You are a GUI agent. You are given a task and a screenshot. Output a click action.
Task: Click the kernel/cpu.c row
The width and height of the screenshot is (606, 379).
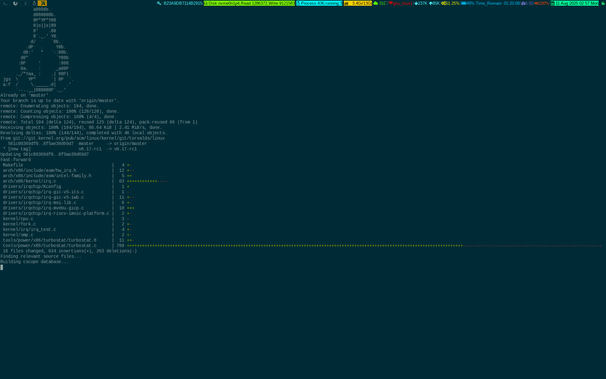click(x=66, y=219)
